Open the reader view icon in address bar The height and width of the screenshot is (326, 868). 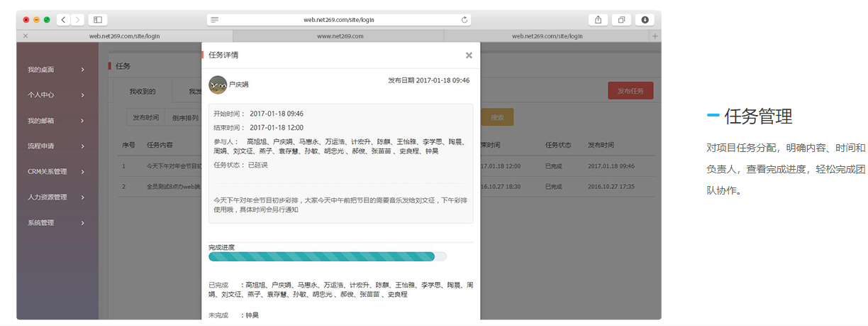pos(215,20)
